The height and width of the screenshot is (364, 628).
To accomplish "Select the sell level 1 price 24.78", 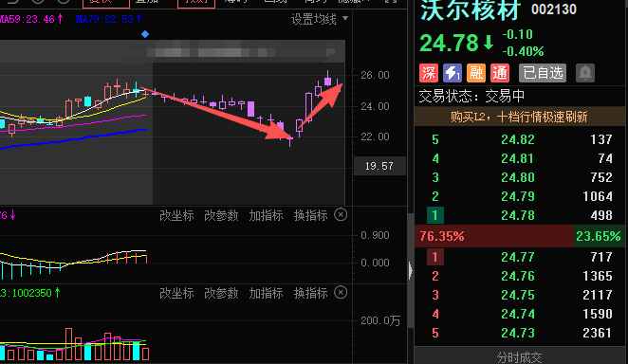I will tap(517, 215).
